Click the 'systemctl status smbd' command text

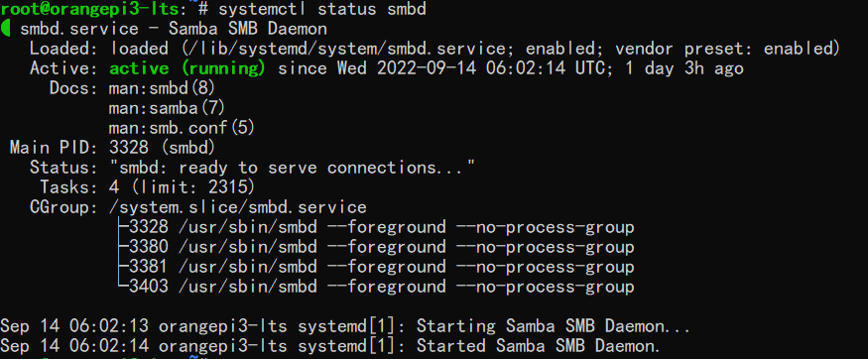click(322, 9)
